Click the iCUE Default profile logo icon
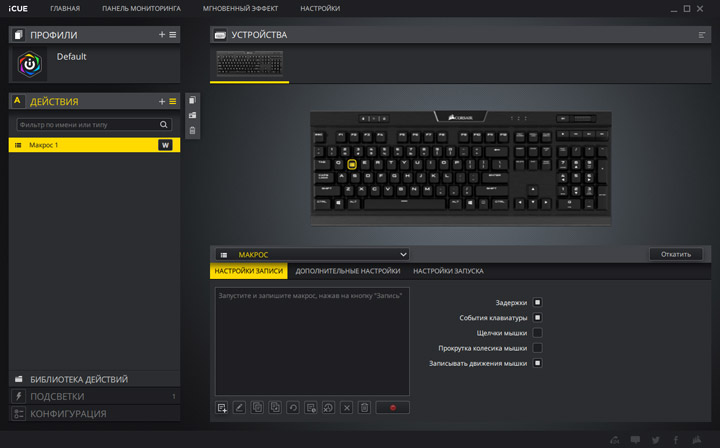 point(29,64)
